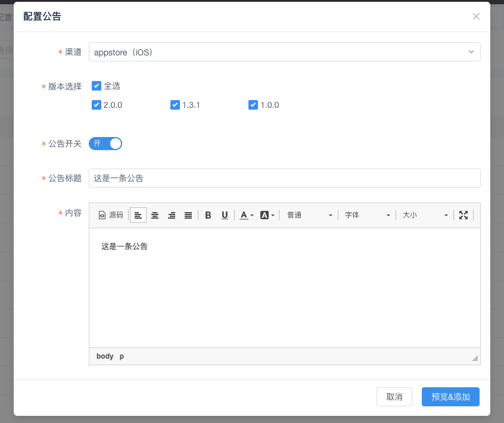This screenshot has height=423, width=504.
Task: Open the 渠道 channel dropdown
Action: pos(284,52)
